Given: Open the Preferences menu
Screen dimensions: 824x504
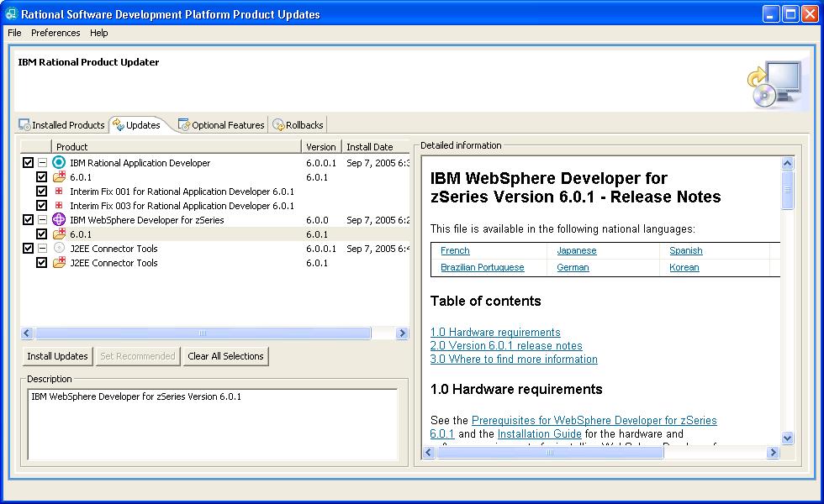Looking at the screenshot, I should click(55, 33).
